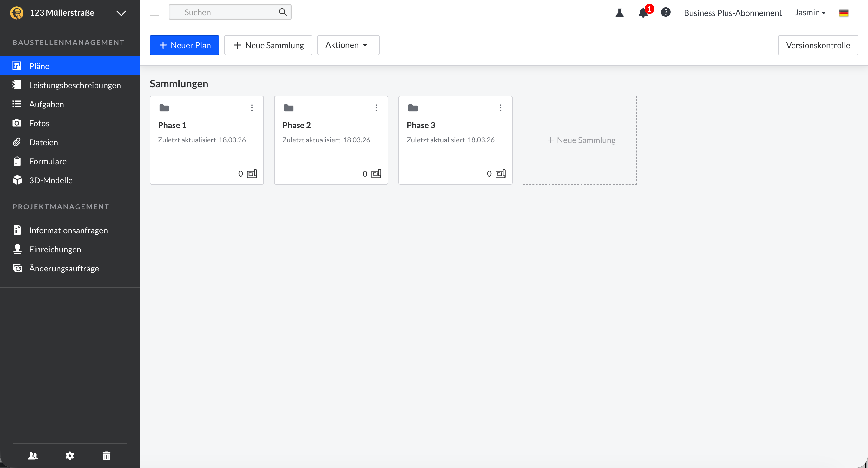
Task: Click the lab flask icon
Action: [x=619, y=13]
